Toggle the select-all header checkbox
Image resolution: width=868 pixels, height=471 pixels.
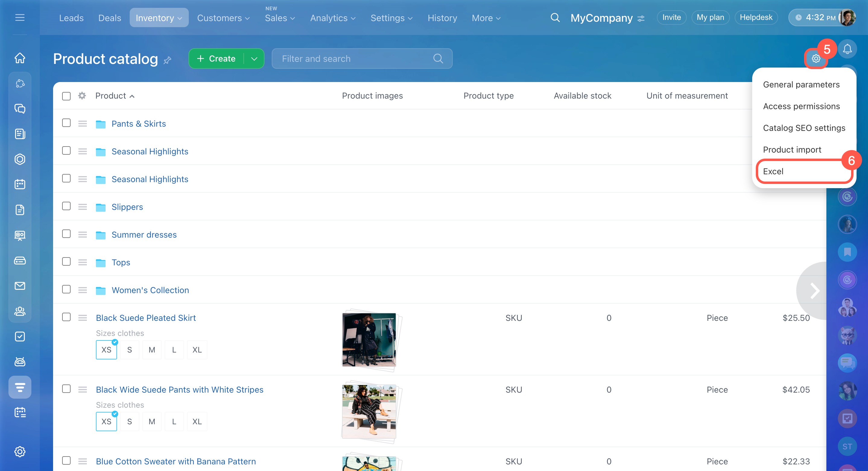(66, 96)
